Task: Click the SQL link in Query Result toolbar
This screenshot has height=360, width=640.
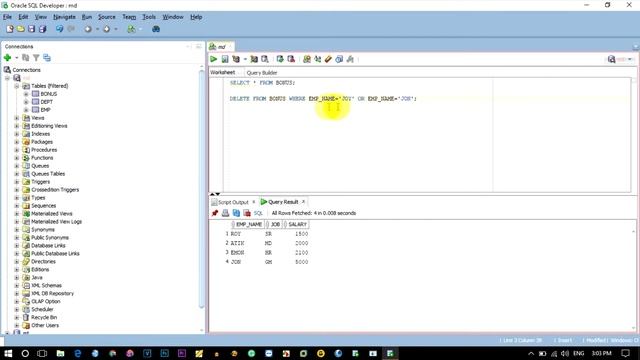Action: click(258, 213)
